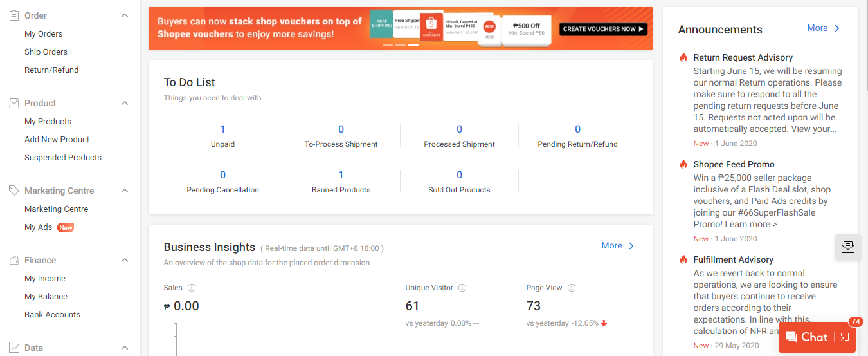
Task: Click the Product section bag icon
Action: click(14, 103)
